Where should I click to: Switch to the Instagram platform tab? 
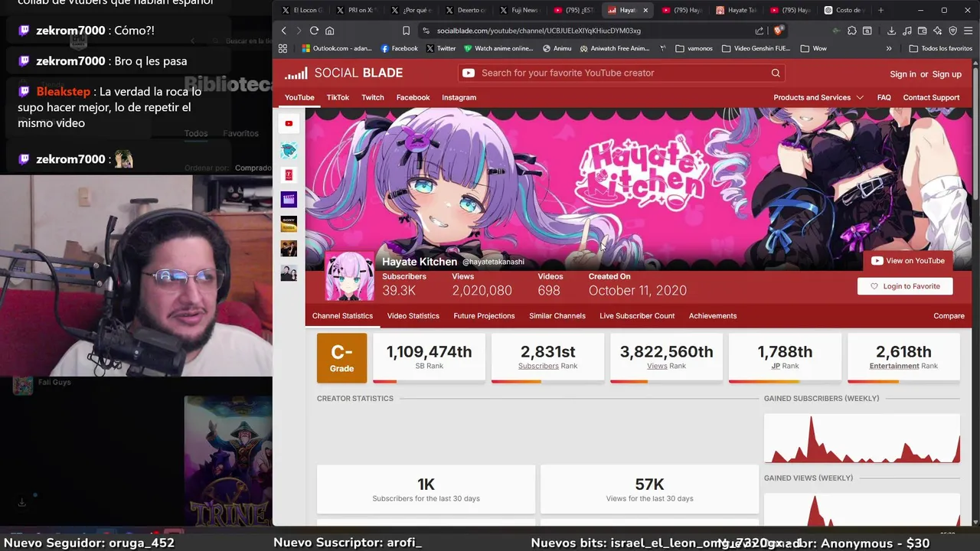coord(459,97)
